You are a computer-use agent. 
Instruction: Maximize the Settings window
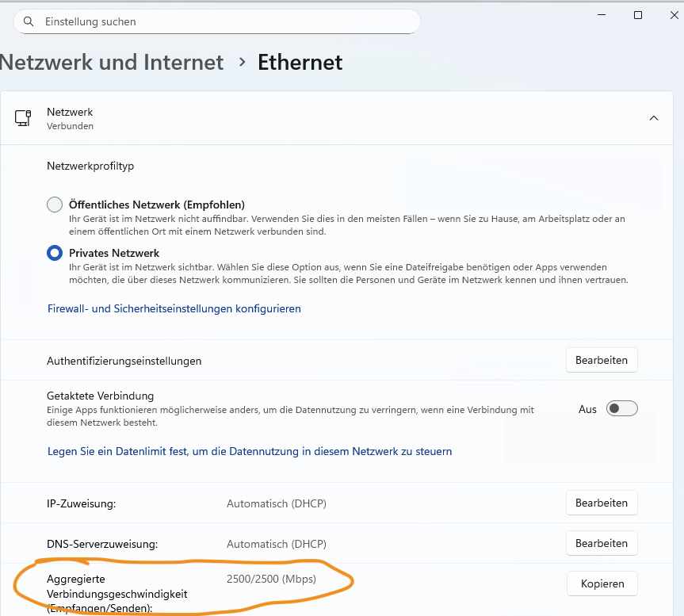(x=638, y=15)
